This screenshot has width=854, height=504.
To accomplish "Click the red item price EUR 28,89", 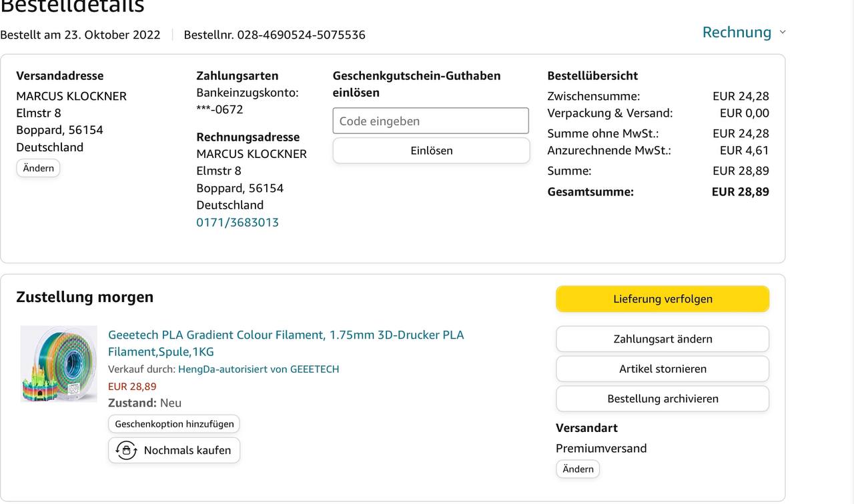I will (132, 386).
